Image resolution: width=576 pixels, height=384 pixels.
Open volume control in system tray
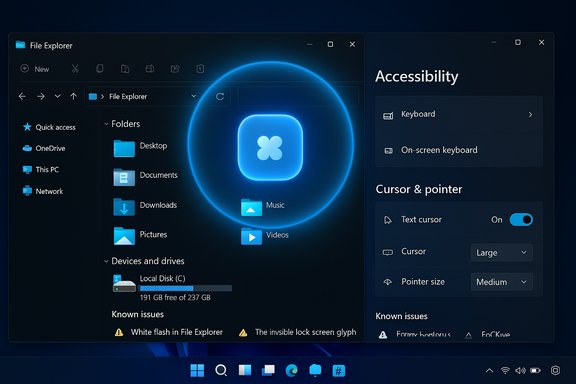click(520, 370)
